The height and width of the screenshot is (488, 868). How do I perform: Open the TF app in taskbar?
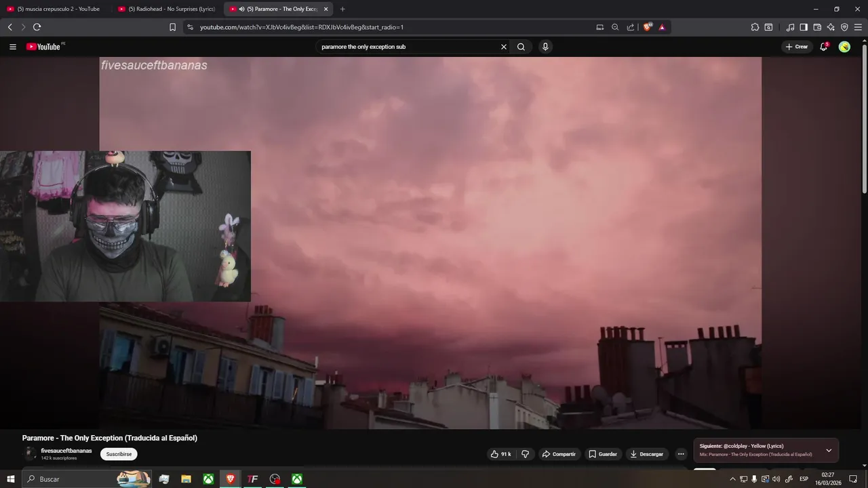pyautogui.click(x=252, y=479)
